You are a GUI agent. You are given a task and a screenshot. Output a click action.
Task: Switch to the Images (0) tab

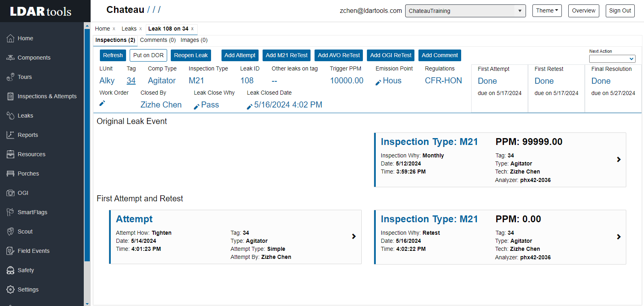click(194, 40)
